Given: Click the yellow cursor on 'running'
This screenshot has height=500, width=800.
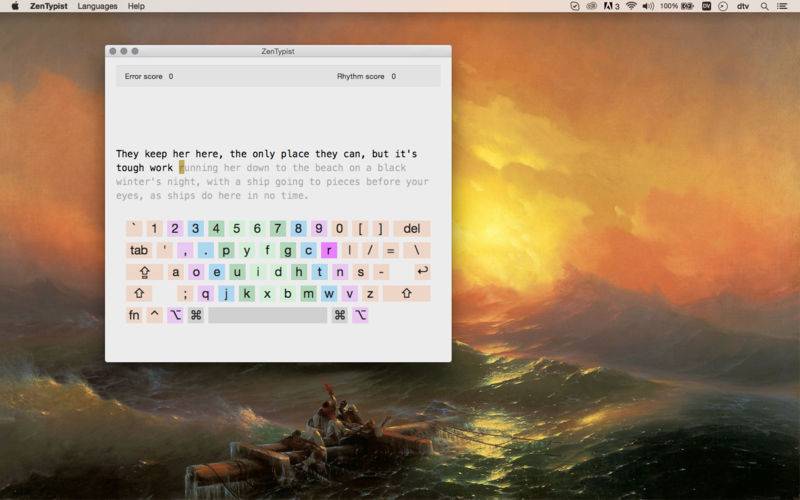Looking at the screenshot, I should (x=182, y=167).
